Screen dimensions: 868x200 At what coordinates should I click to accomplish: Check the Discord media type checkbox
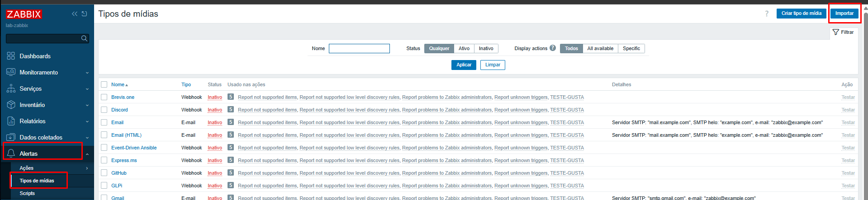[104, 110]
